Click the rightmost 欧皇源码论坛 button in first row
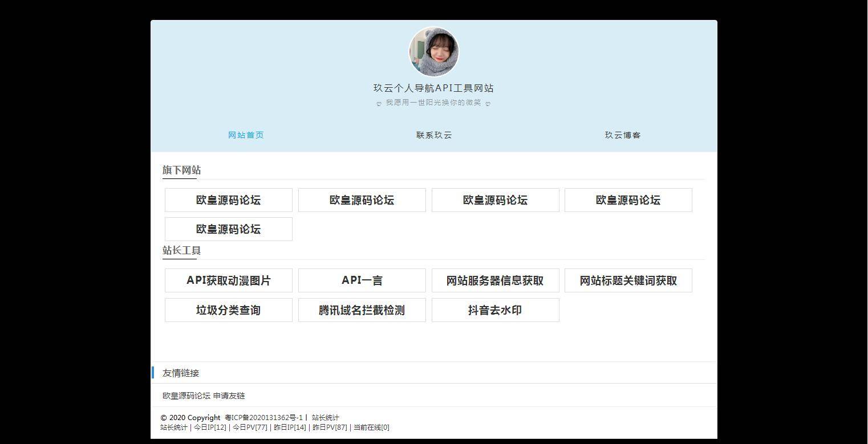Screen dimensions: 868x444 point(628,200)
